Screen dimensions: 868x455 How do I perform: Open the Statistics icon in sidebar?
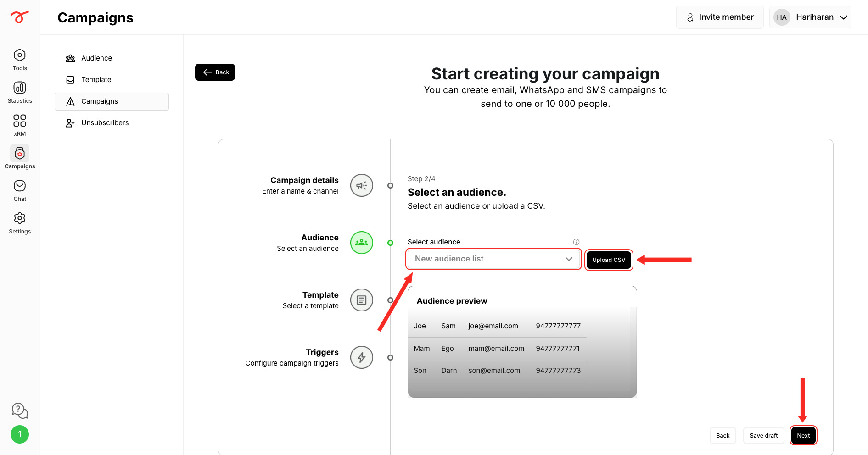(20, 93)
